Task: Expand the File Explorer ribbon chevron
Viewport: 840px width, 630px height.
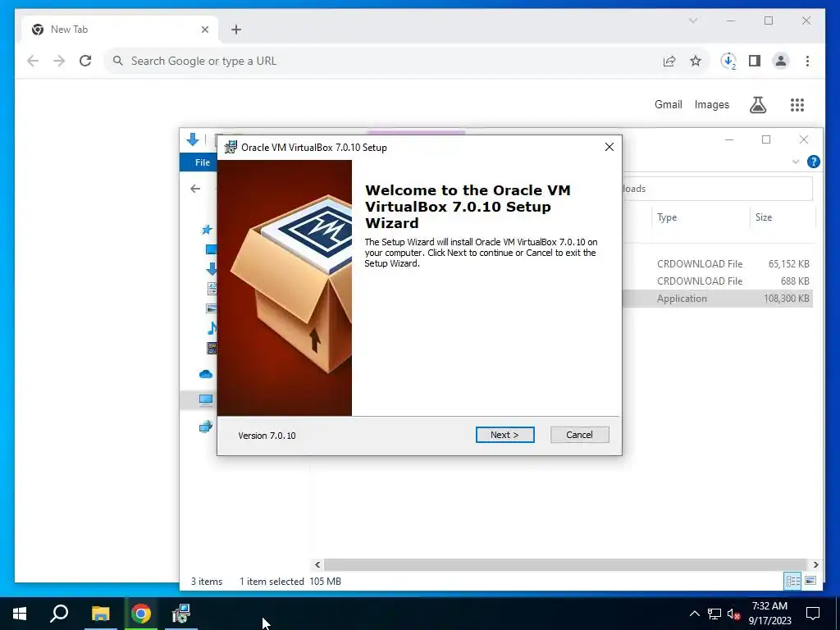Action: 796,162
